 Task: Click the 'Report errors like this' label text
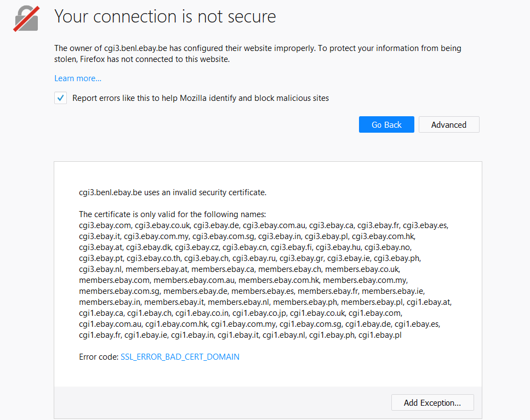coord(201,98)
